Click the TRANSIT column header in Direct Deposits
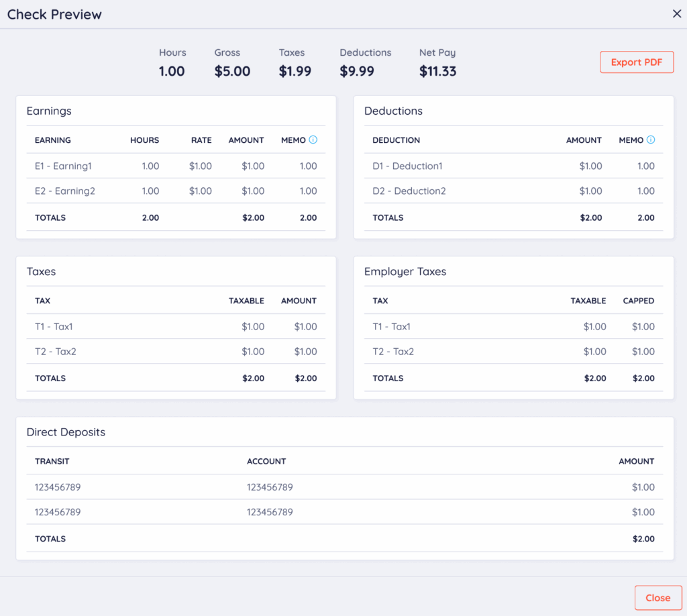This screenshot has height=616, width=687. tap(52, 462)
